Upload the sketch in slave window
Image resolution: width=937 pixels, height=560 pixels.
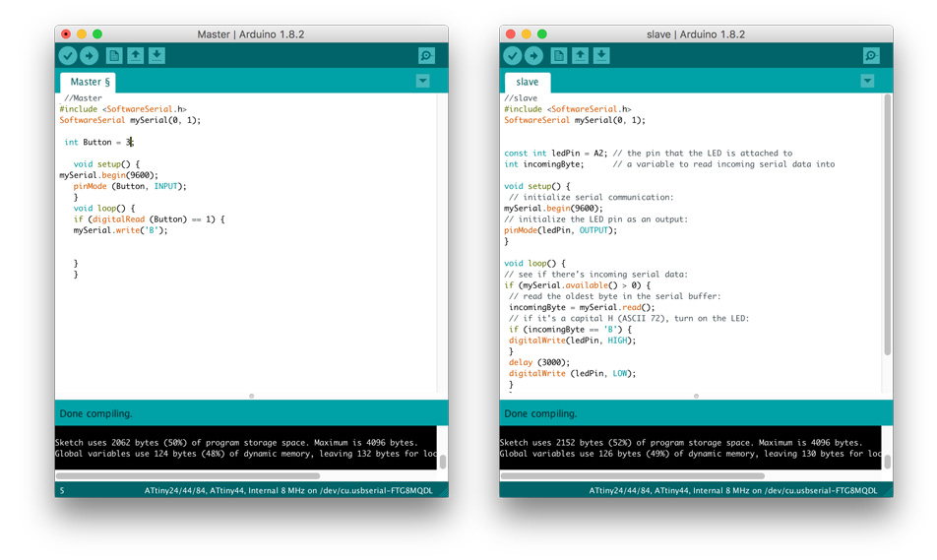coord(533,55)
